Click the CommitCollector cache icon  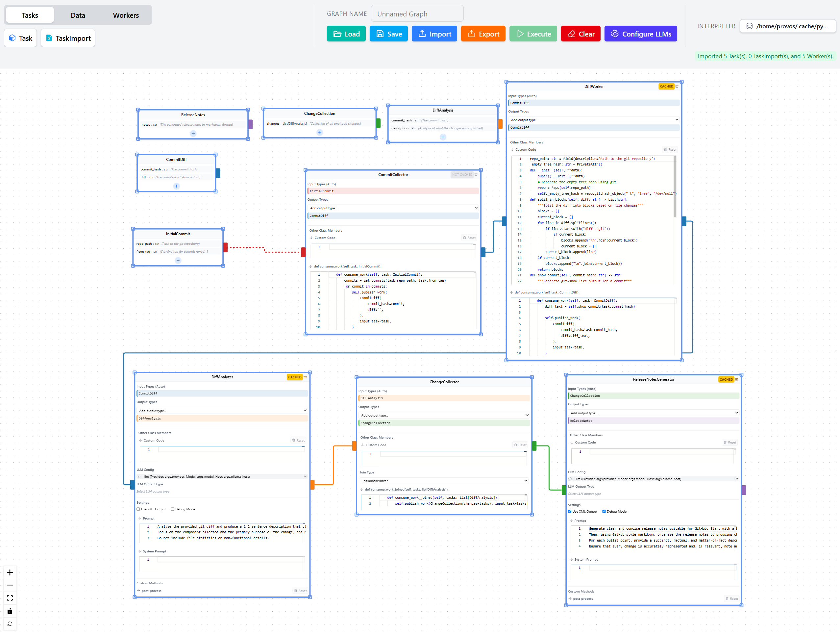pyautogui.click(x=477, y=175)
